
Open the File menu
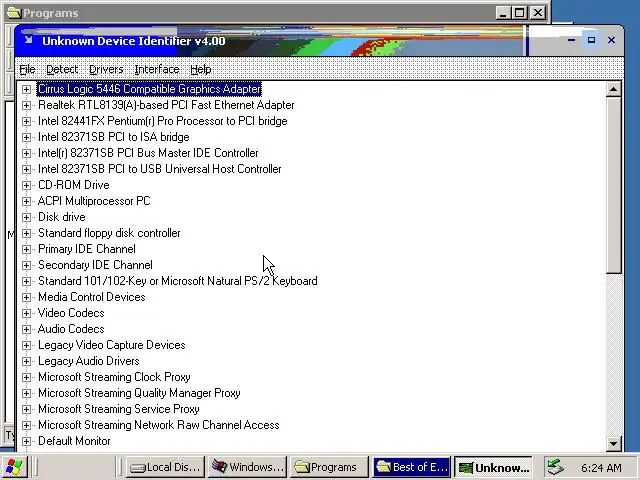coord(27,69)
